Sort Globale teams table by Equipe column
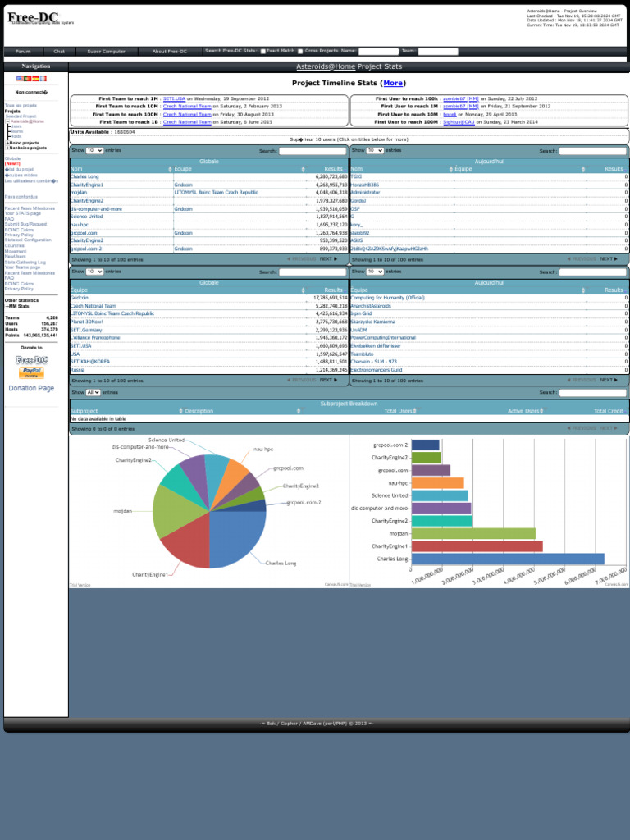This screenshot has height=840, width=630. (188, 290)
